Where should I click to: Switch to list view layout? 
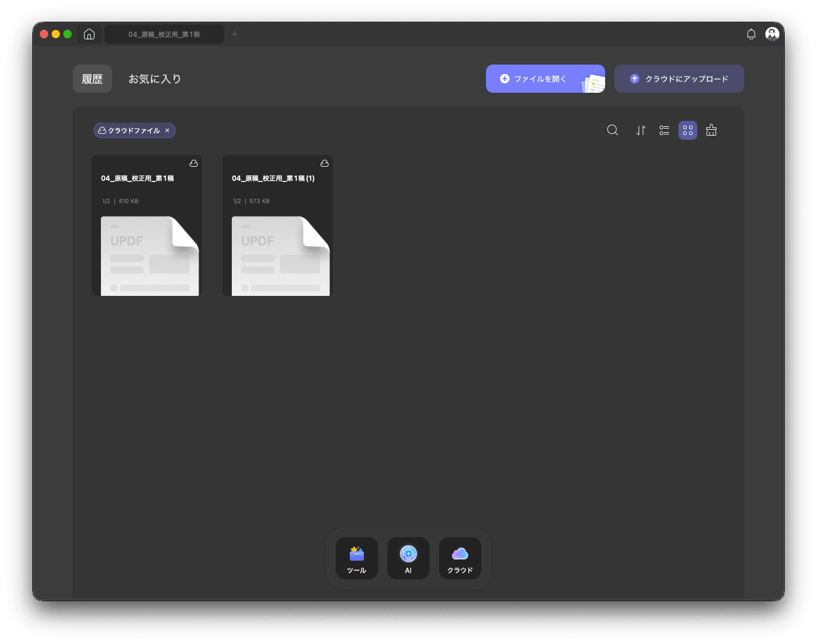coord(664,130)
